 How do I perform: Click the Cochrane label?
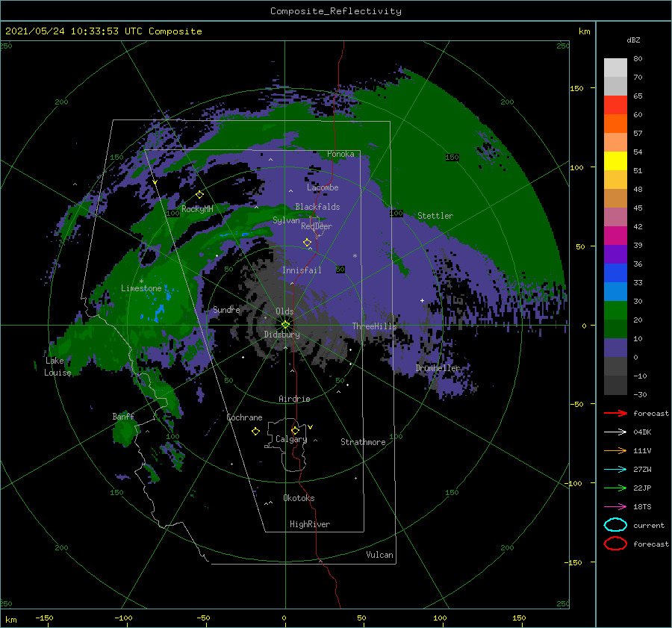point(244,417)
